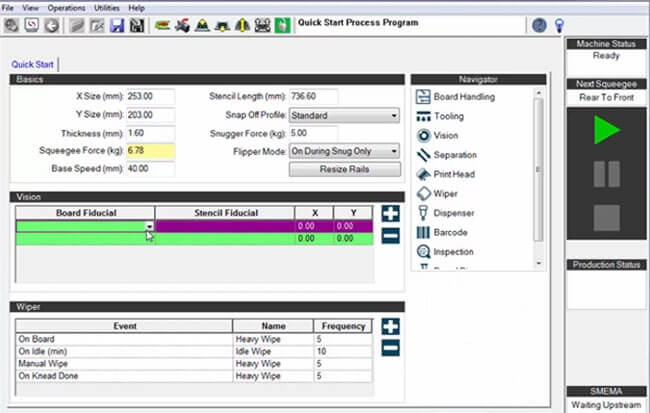Select the Tooling navigator item
Image resolution: width=650 pixels, height=413 pixels.
[x=448, y=116]
